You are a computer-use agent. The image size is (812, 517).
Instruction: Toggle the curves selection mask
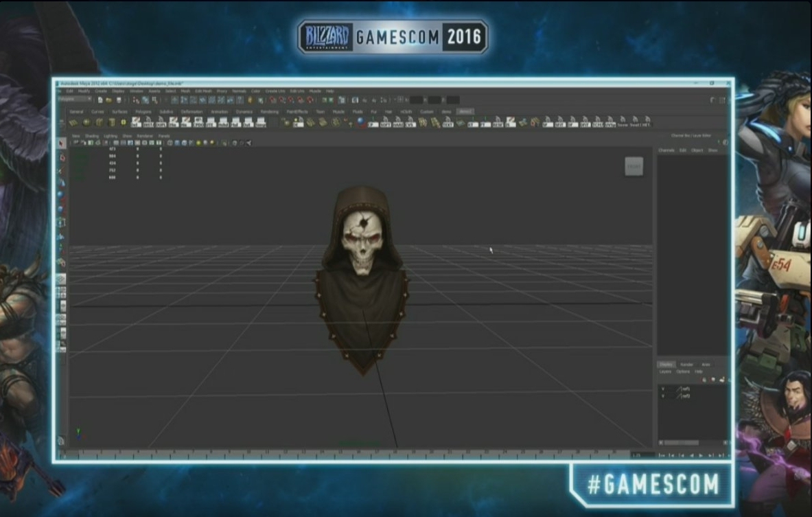[194, 100]
